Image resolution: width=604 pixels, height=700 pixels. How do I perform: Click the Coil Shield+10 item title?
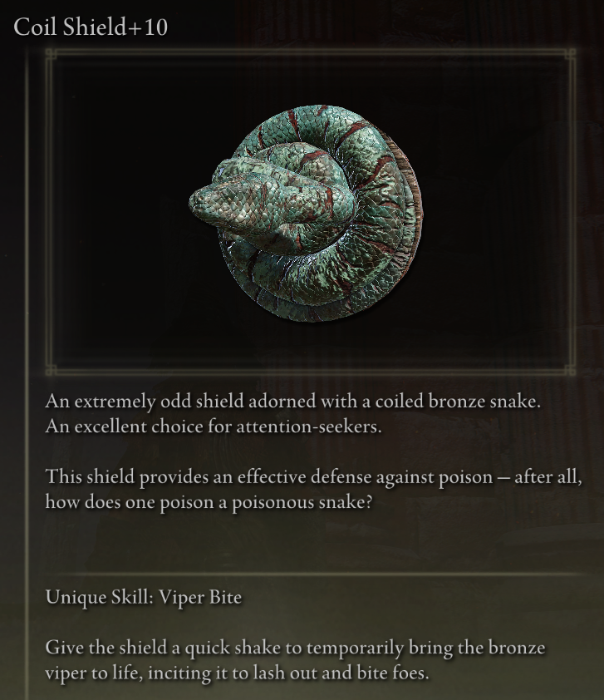point(91,27)
